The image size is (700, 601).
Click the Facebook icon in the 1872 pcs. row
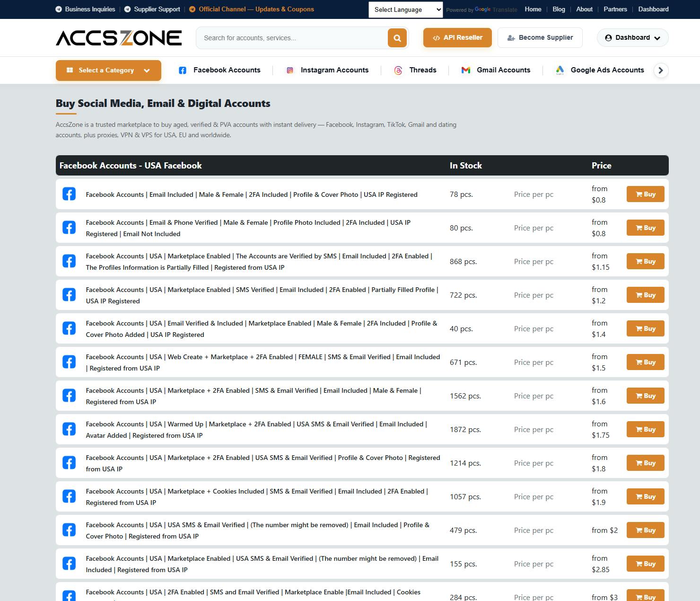coord(69,429)
